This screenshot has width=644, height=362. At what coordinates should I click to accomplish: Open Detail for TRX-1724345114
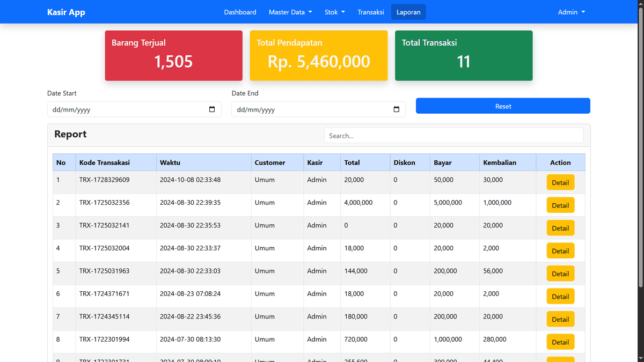(560, 319)
